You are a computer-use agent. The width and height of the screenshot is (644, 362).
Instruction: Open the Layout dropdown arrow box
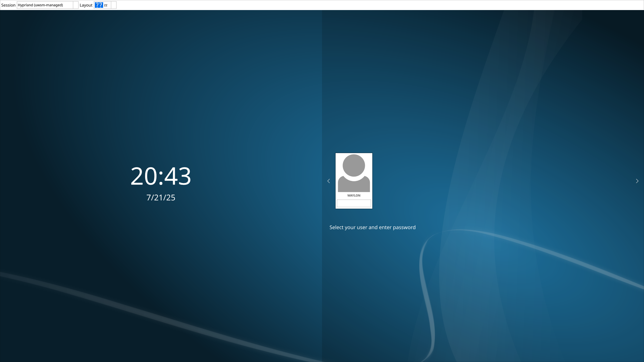coord(114,5)
